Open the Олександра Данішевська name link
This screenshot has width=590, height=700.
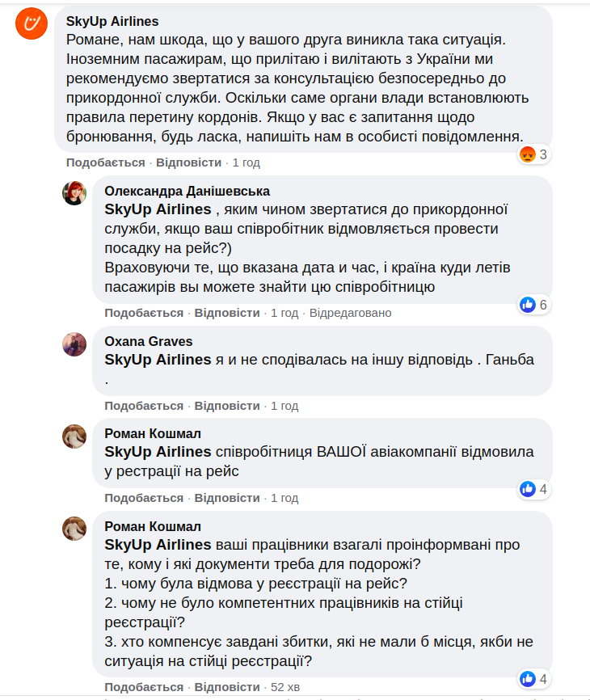pos(187,191)
